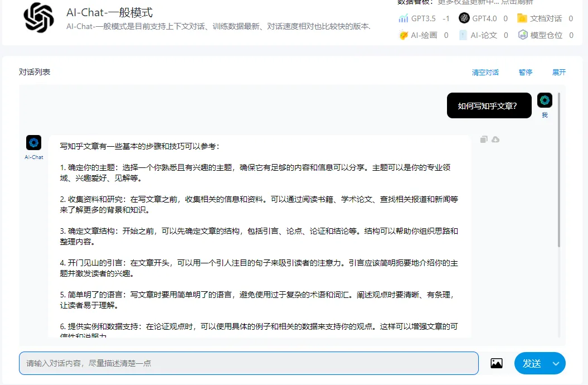Click the GPT4.0 black circular icon
Viewport: 588px width, 385px height.
464,18
